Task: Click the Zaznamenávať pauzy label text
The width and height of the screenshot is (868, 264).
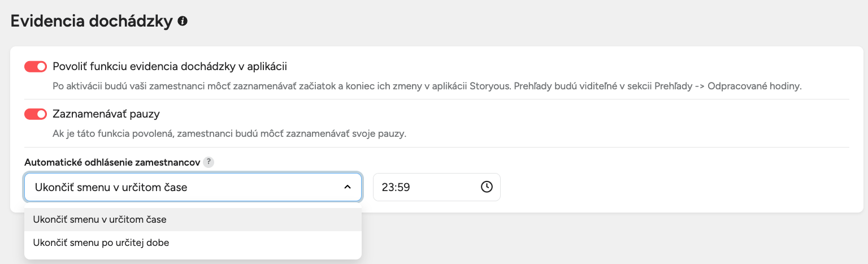Action: coord(106,114)
